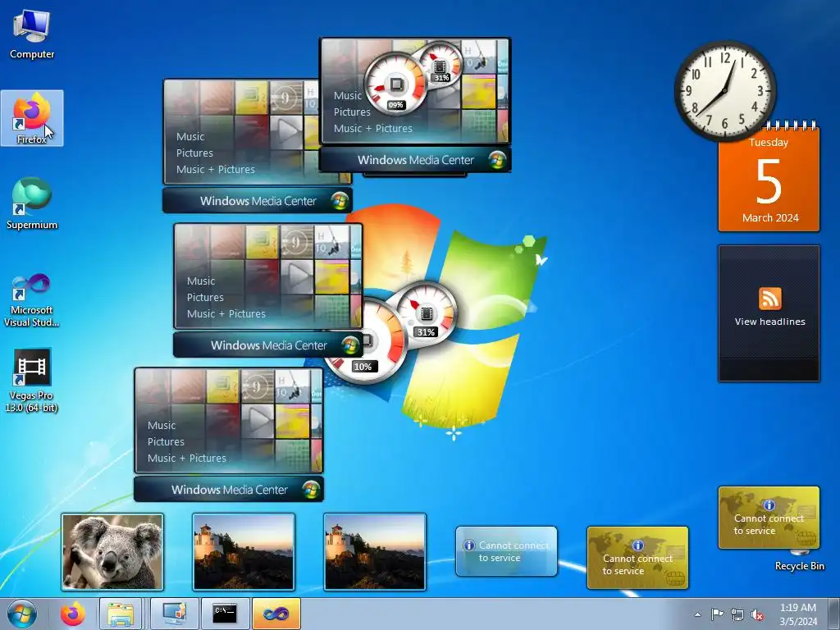Click the gold Cannot connect gadget above Recycle Bin
This screenshot has width=840, height=630.
pos(769,518)
